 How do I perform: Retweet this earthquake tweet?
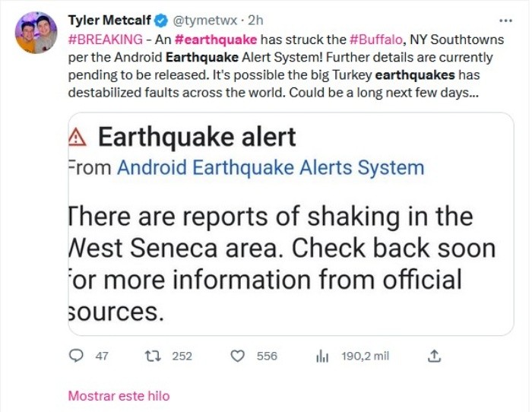152,356
